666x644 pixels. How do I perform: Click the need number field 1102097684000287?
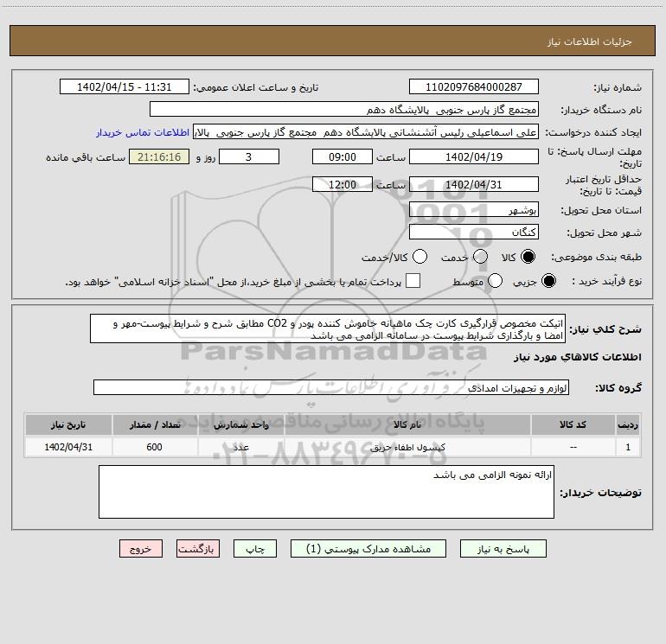[x=474, y=87]
